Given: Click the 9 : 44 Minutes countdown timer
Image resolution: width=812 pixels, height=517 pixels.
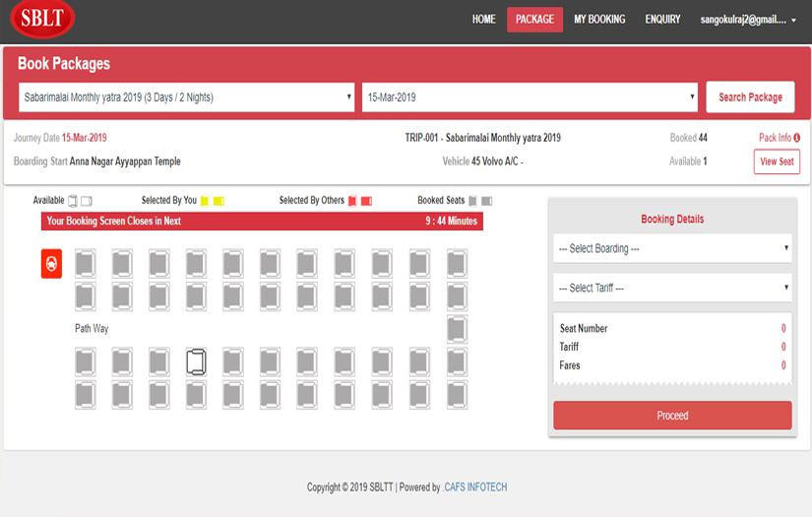Looking at the screenshot, I should [451, 221].
